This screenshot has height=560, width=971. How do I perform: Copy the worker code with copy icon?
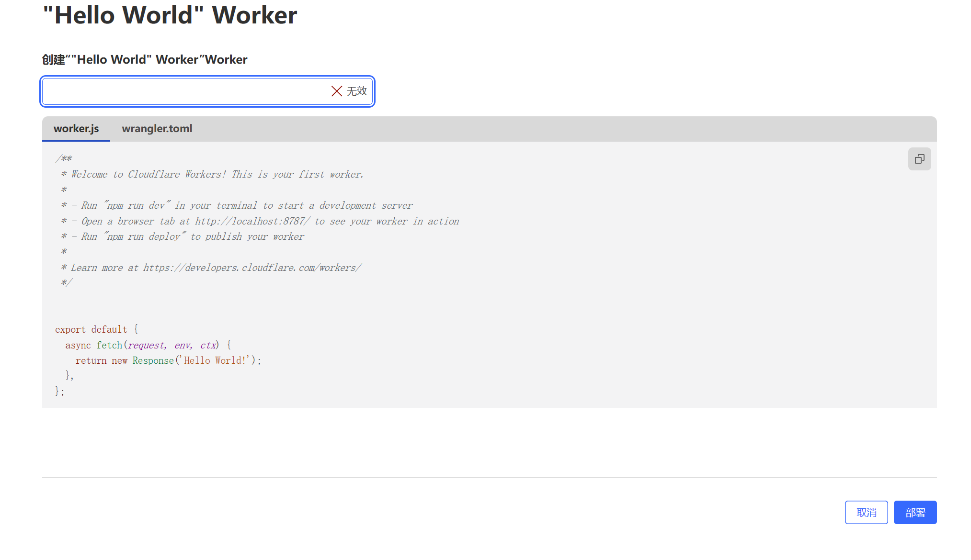pyautogui.click(x=919, y=159)
